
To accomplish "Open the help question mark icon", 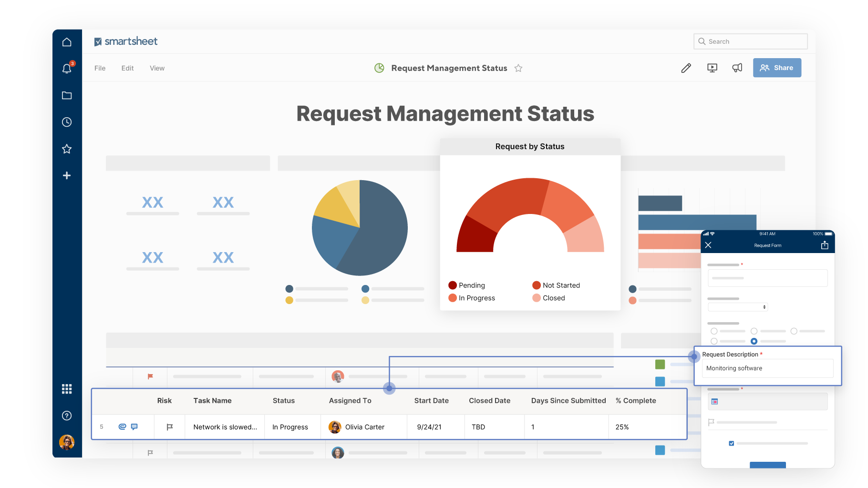I will click(x=67, y=416).
